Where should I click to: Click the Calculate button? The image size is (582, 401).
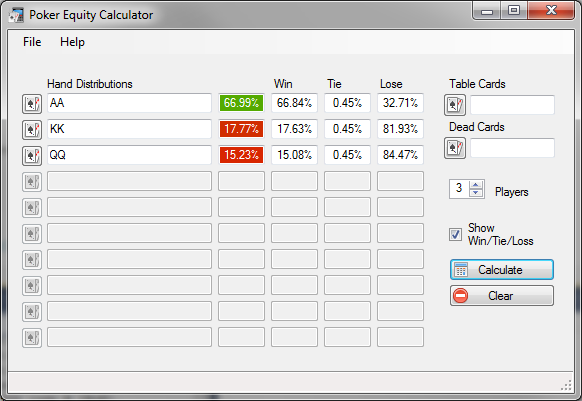502,270
